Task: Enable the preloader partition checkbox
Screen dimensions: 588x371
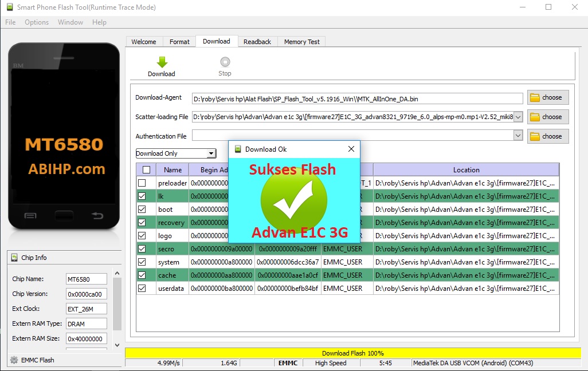Action: coord(142,183)
